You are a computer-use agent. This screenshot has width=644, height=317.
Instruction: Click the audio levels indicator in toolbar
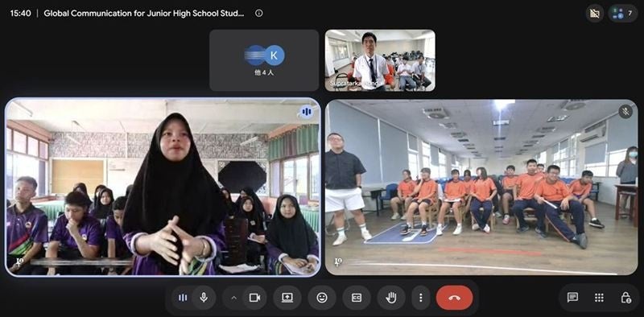(183, 298)
